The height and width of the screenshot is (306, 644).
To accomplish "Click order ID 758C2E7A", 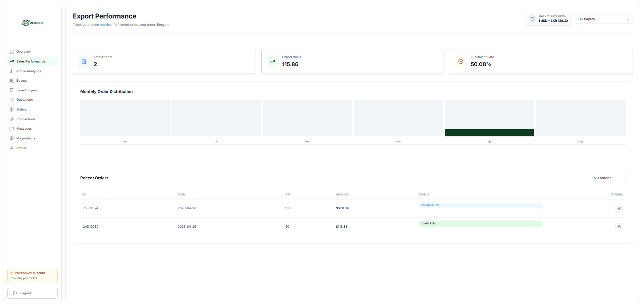I will point(91,208).
